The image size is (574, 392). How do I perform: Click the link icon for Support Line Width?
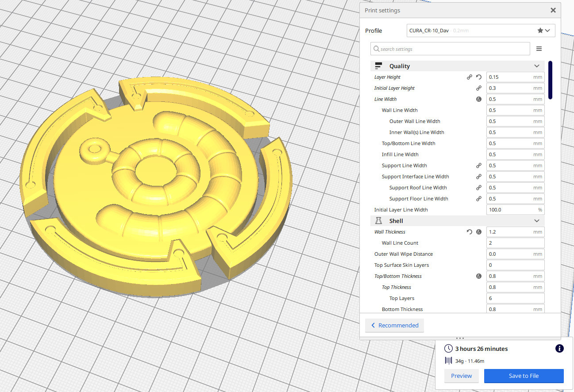click(478, 165)
